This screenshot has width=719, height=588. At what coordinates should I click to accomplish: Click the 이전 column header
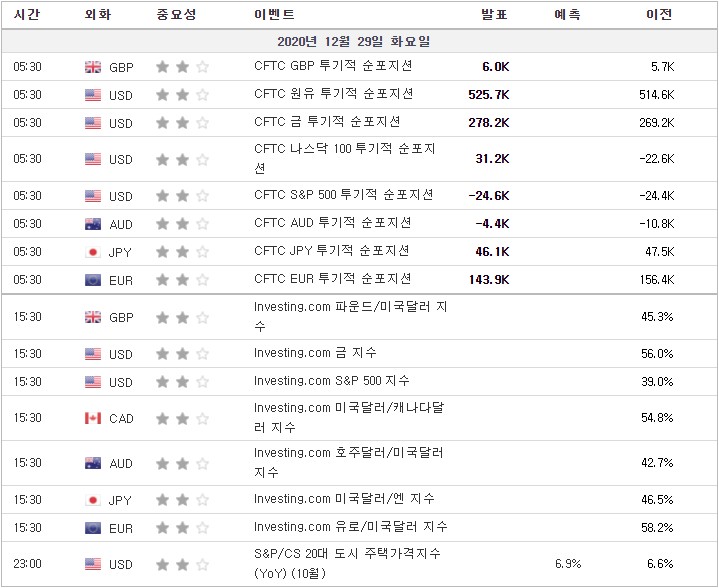point(659,15)
